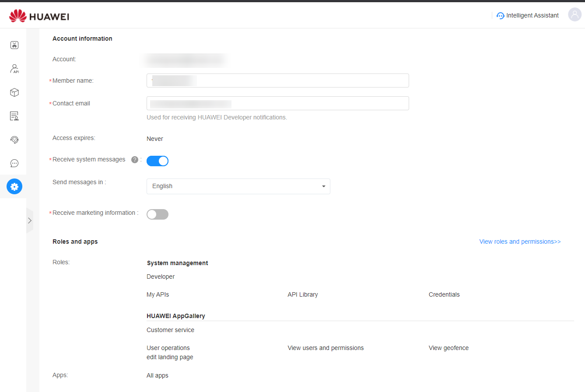The height and width of the screenshot is (392, 585).
Task: Click the 'Never' access expires value
Action: 155,139
